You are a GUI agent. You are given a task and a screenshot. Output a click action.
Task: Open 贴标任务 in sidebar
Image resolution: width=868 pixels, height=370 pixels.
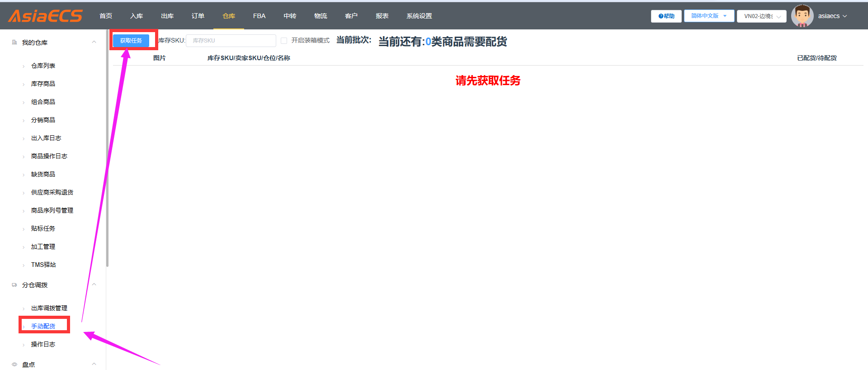[x=43, y=228]
